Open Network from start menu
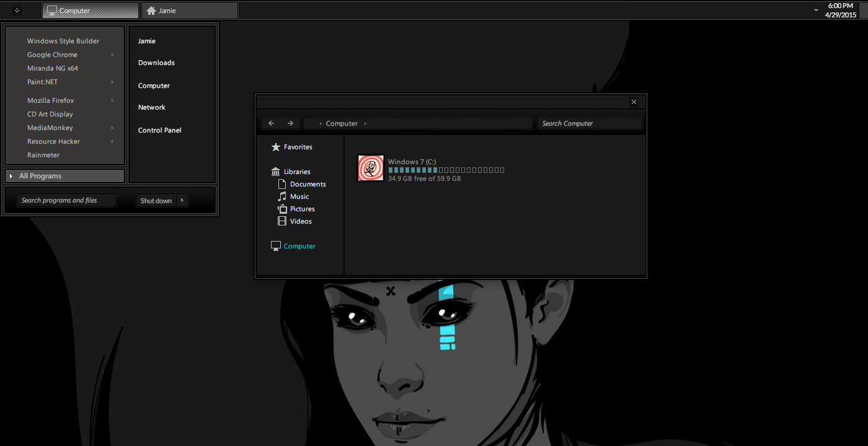 point(152,107)
